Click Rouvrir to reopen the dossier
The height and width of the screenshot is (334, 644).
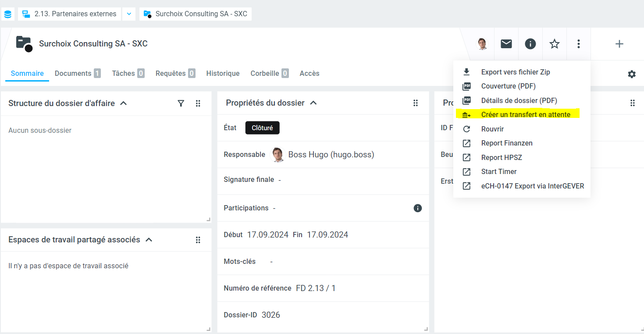coord(492,129)
